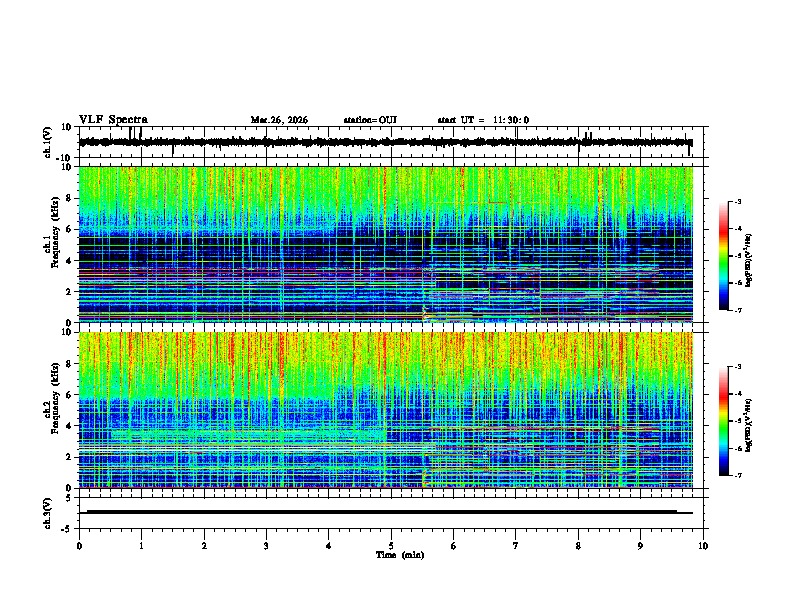Viewport: 792px width, 612px height.
Task: Click the time axis tick label "5"
Action: (391, 546)
